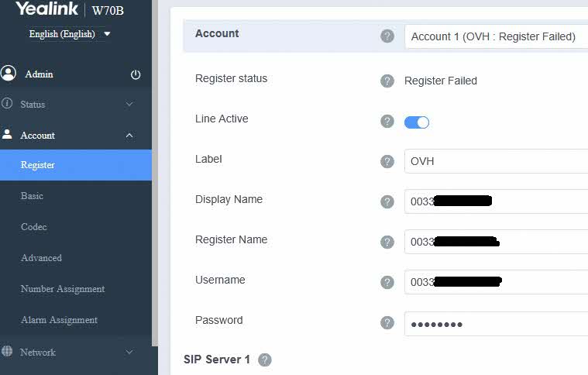Click help icon next to Register status

point(387,81)
